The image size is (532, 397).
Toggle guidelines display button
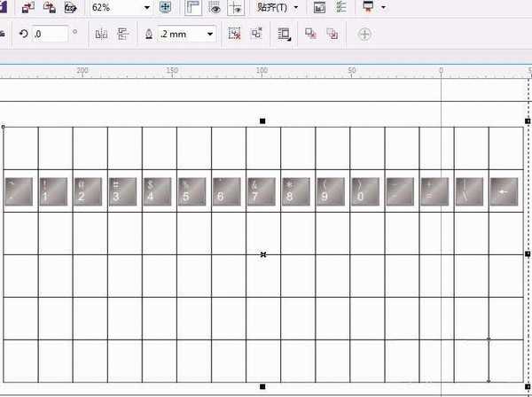tap(235, 7)
